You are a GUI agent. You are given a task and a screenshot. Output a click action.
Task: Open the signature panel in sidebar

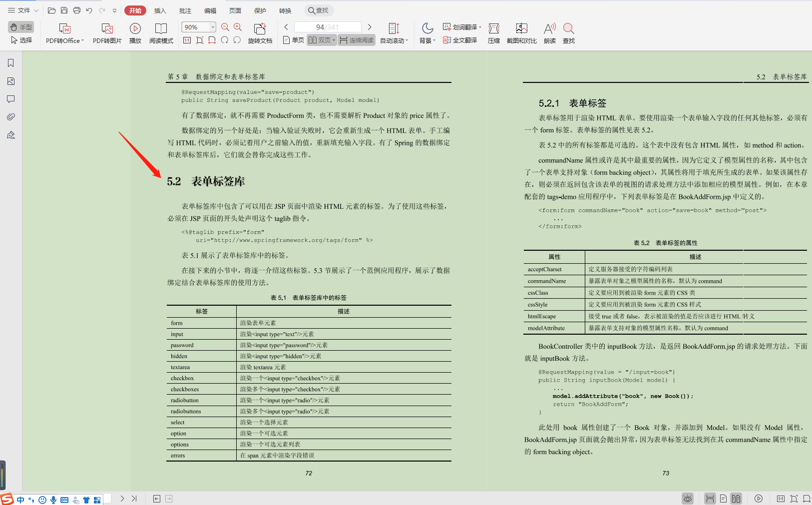tap(11, 135)
